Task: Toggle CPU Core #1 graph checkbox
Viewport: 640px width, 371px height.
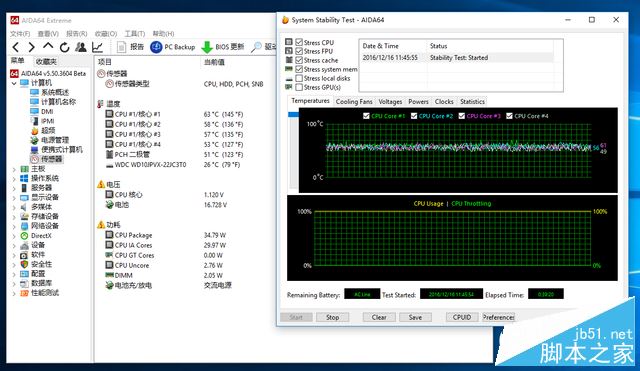Action: [x=366, y=116]
